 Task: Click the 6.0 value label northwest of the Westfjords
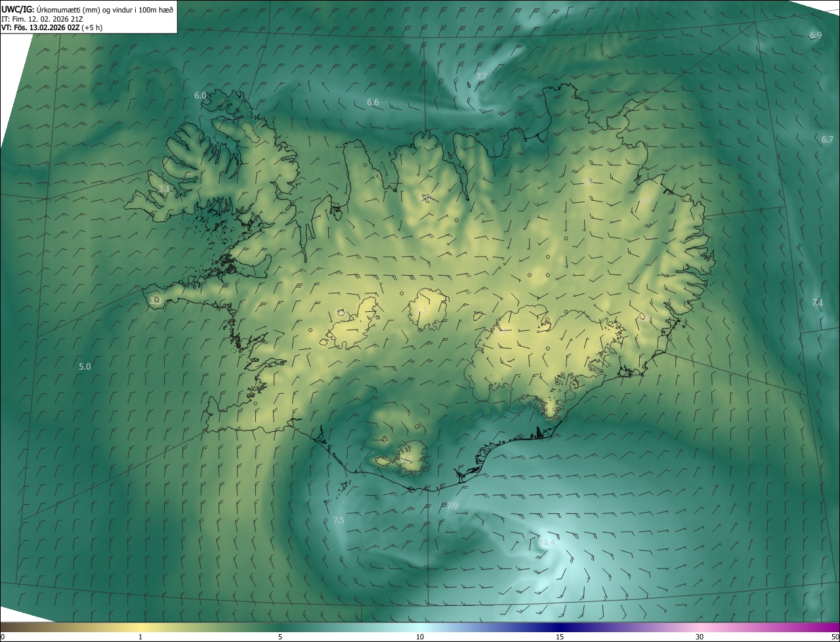click(x=200, y=96)
